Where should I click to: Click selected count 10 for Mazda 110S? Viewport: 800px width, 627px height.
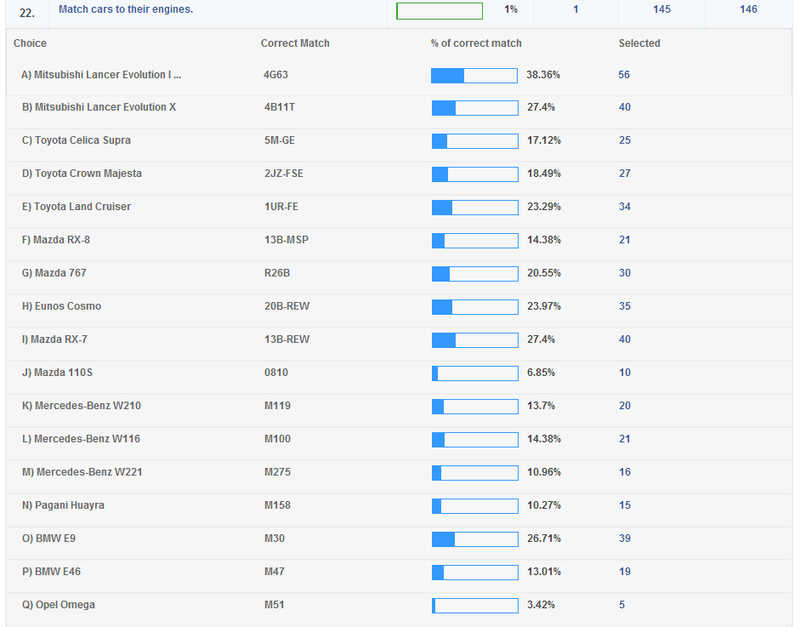[x=624, y=372]
